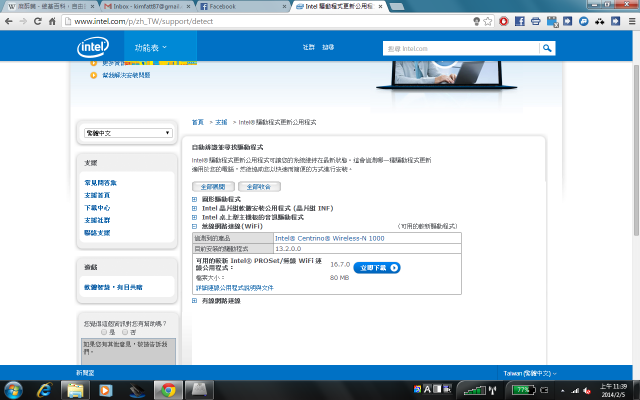The height and width of the screenshot is (400, 640).
Task: Click the 登錄 link next to 社群
Action: (328, 47)
